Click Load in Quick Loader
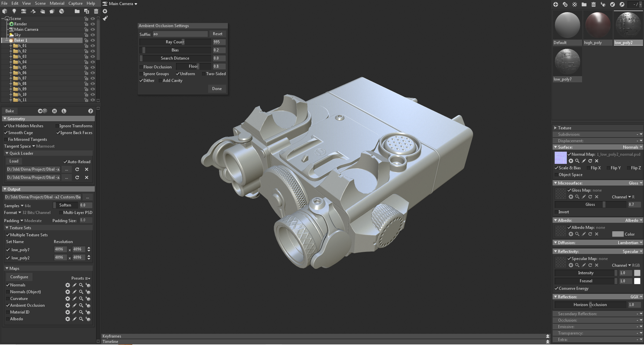The width and height of the screenshot is (644, 345). click(14, 161)
